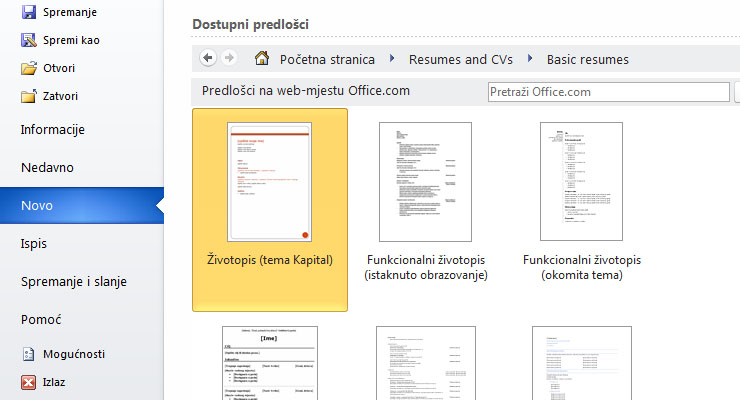The image size is (740, 400).
Task: Select the Novo tab
Action: pos(38,206)
